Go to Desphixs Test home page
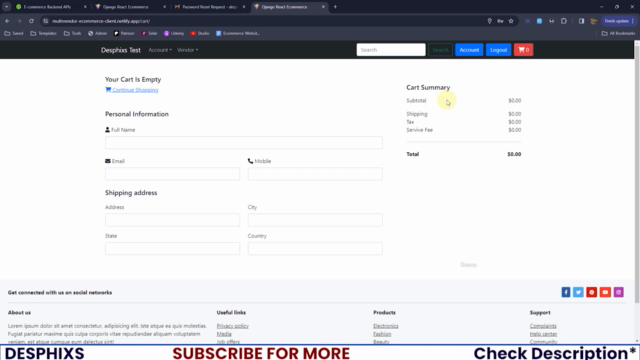Screen dimensions: 640x360 tap(121, 50)
